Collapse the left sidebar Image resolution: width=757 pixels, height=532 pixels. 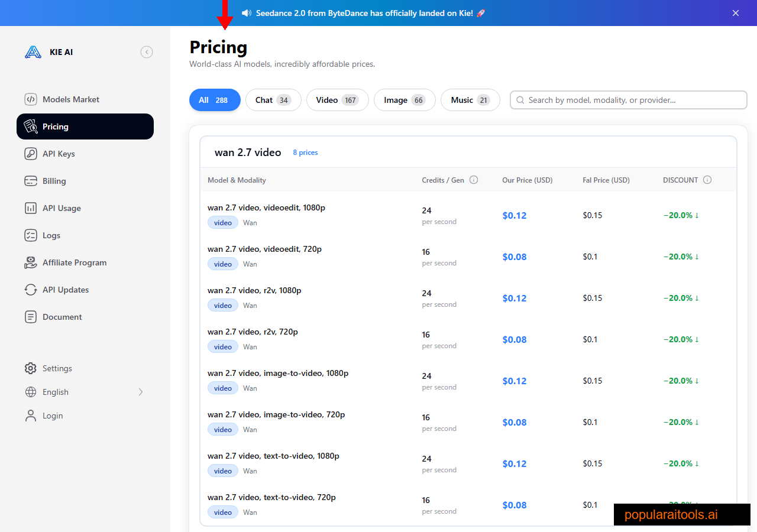pos(147,52)
